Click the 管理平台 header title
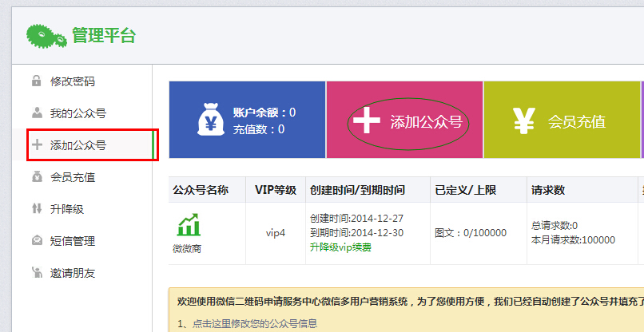Screen dimensions: 644x332 104,36
